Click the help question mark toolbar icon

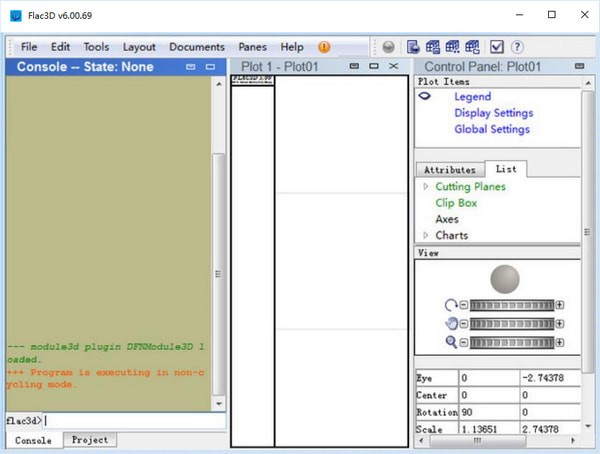517,47
